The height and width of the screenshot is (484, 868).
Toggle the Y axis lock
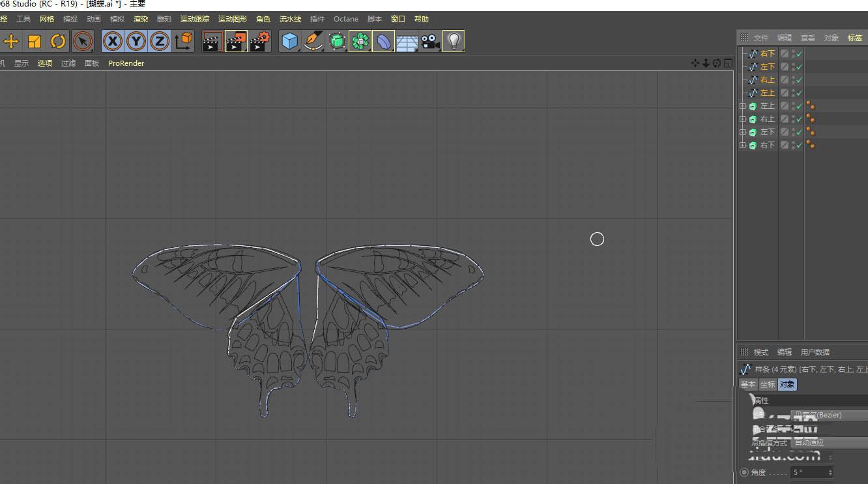point(136,42)
